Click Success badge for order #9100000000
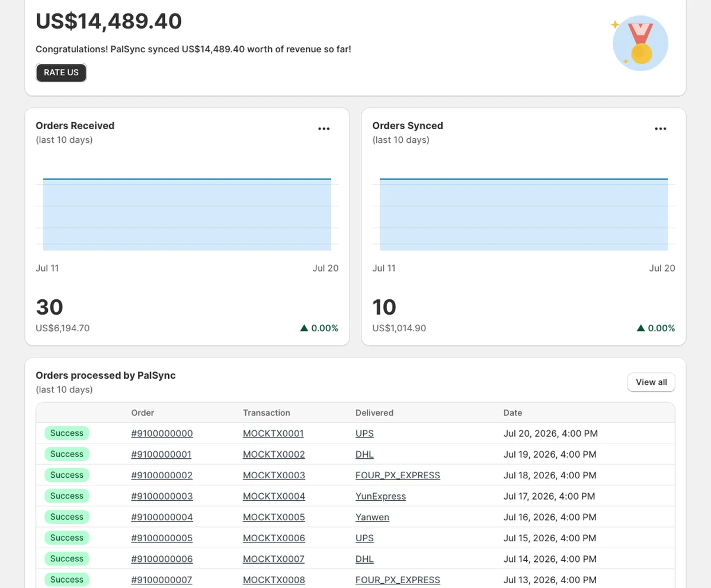The width and height of the screenshot is (711, 588). tap(66, 433)
